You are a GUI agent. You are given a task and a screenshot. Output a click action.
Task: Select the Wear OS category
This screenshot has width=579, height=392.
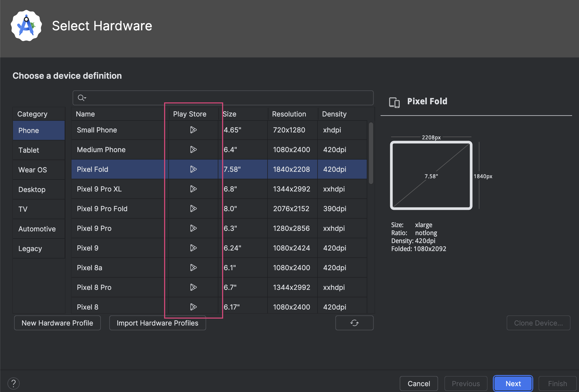tap(32, 170)
